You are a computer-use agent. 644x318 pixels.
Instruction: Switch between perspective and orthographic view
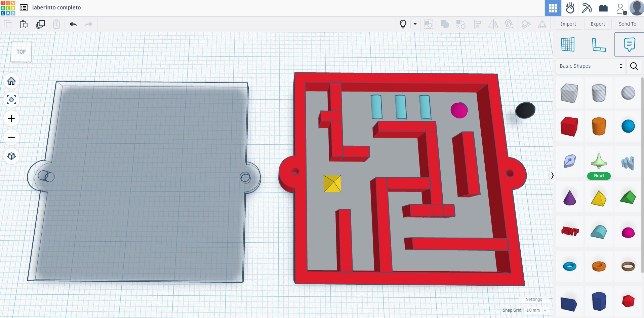click(x=11, y=156)
